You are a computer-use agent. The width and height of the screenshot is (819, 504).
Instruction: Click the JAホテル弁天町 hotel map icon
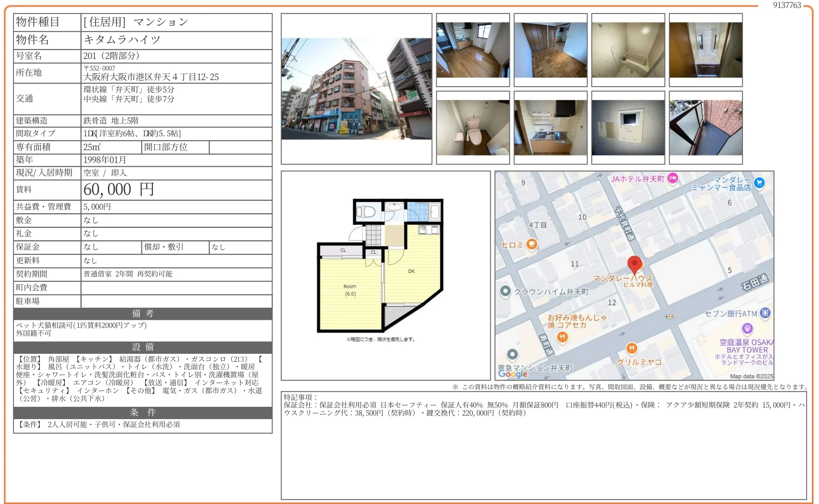(x=673, y=178)
